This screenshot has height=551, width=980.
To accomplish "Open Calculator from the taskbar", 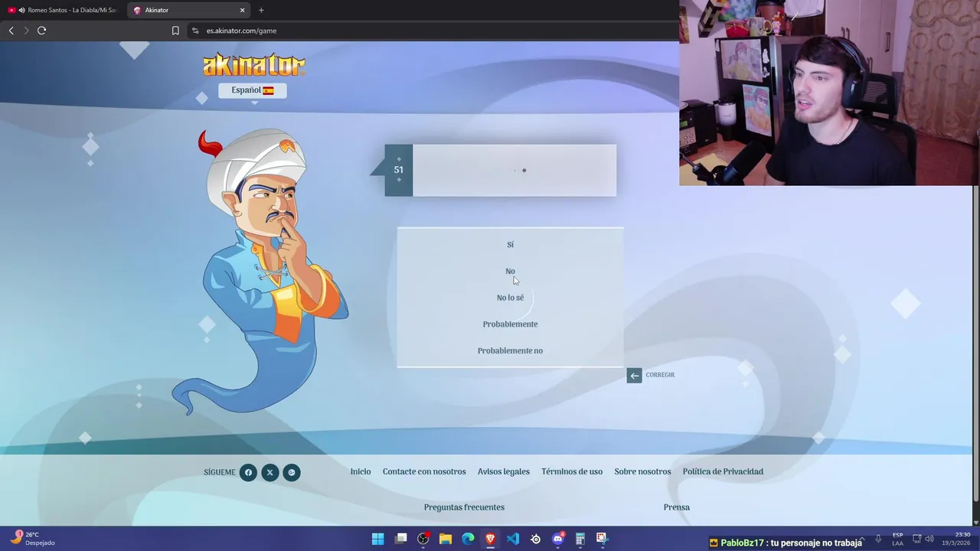I will click(580, 539).
